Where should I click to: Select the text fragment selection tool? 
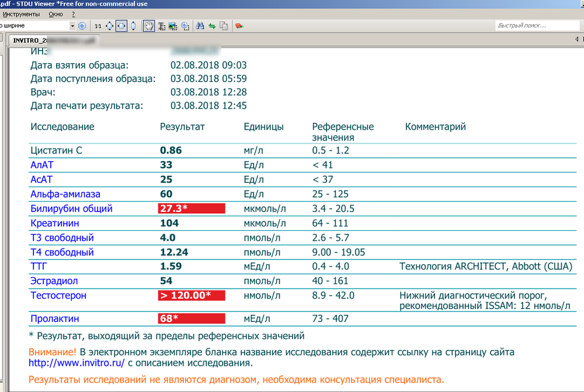162,26
